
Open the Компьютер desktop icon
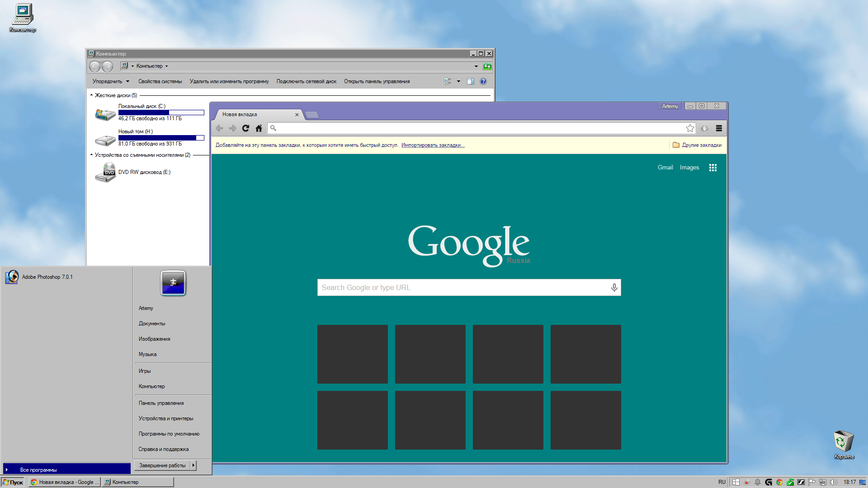point(23,18)
